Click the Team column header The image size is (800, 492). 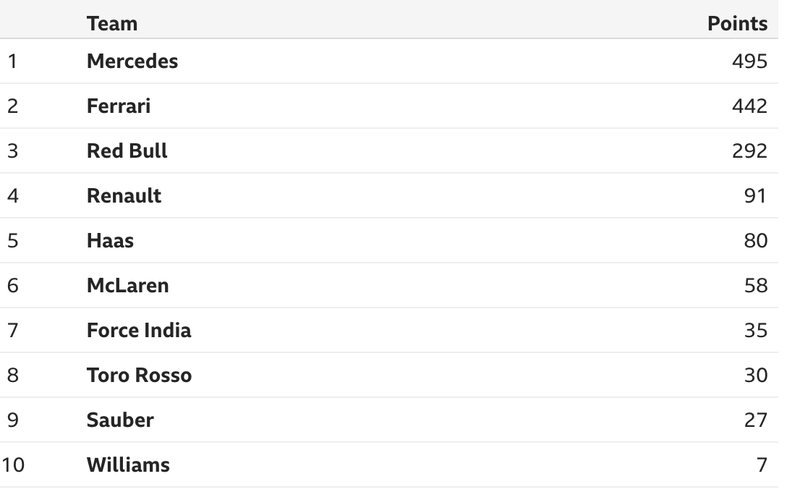point(112,24)
